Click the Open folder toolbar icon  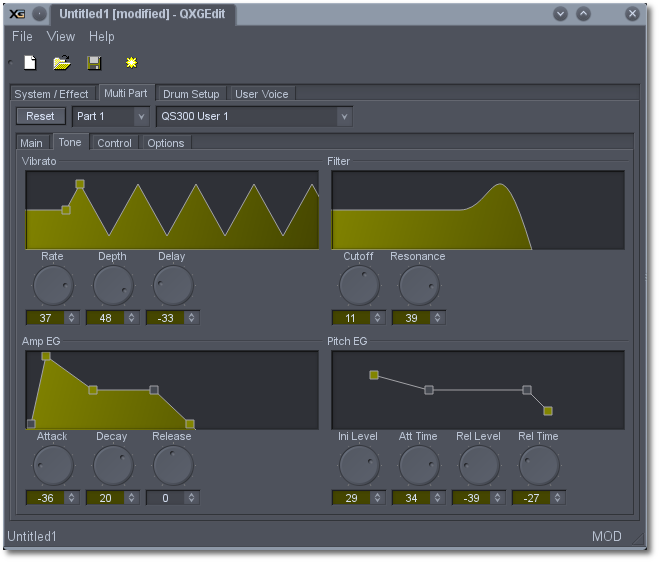point(62,63)
